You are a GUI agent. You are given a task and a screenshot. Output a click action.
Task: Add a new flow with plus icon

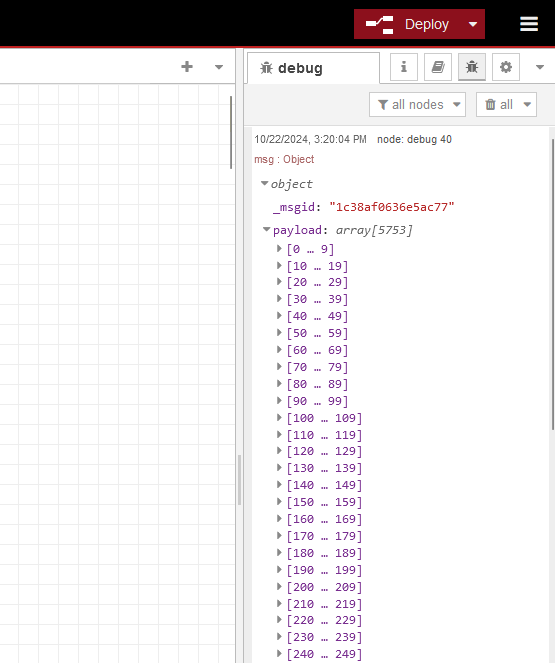[187, 67]
